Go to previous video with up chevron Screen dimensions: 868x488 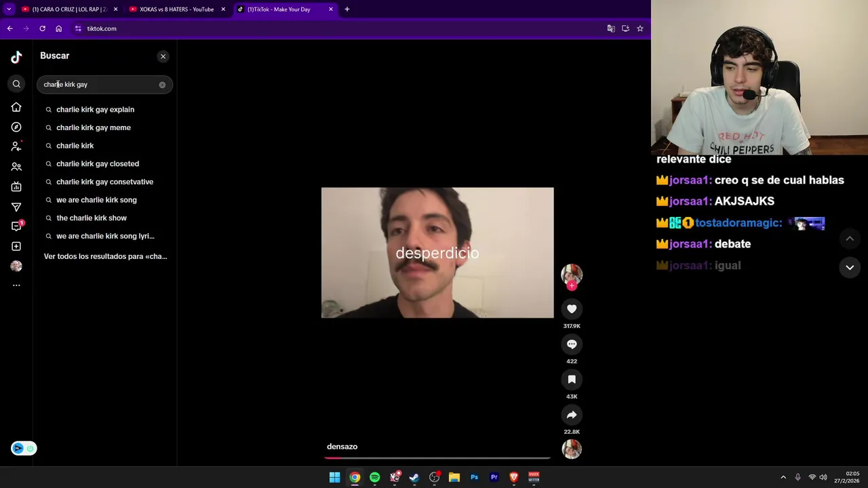click(x=850, y=239)
